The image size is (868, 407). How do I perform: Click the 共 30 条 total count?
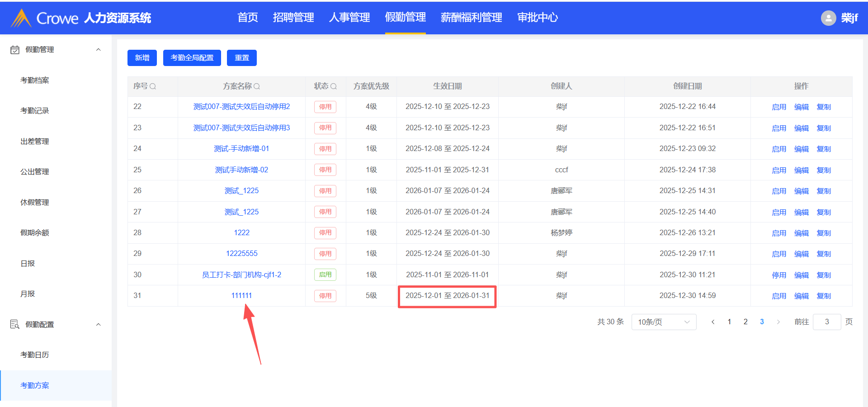[610, 322]
